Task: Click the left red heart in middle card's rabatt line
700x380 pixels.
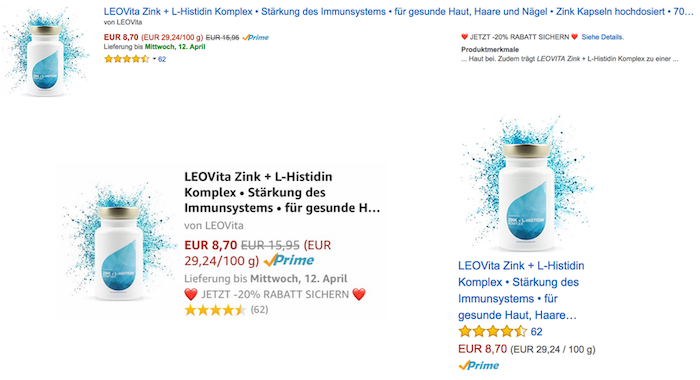Action: tap(191, 295)
